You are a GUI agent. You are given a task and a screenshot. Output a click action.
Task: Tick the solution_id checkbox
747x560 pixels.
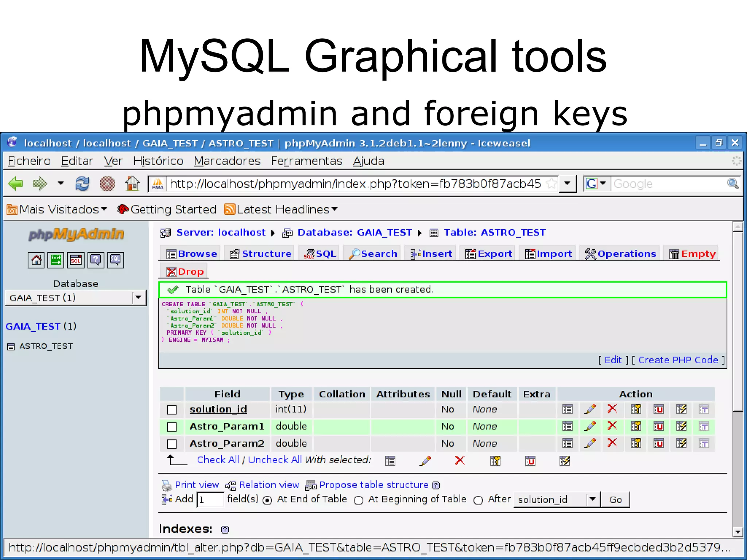[x=172, y=410]
